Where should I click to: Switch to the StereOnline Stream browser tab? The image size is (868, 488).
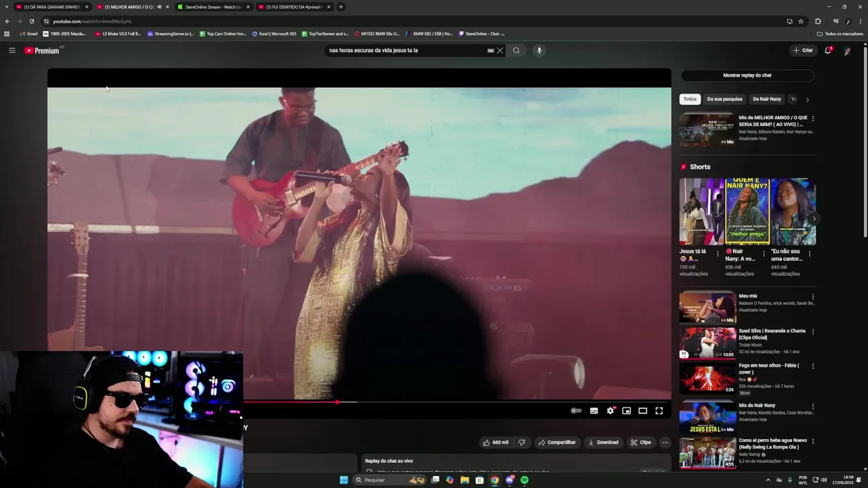(x=214, y=7)
